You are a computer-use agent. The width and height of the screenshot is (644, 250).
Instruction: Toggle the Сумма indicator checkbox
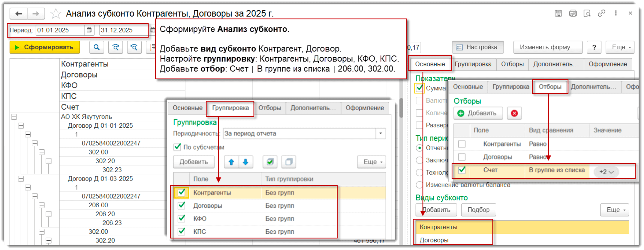(420, 88)
